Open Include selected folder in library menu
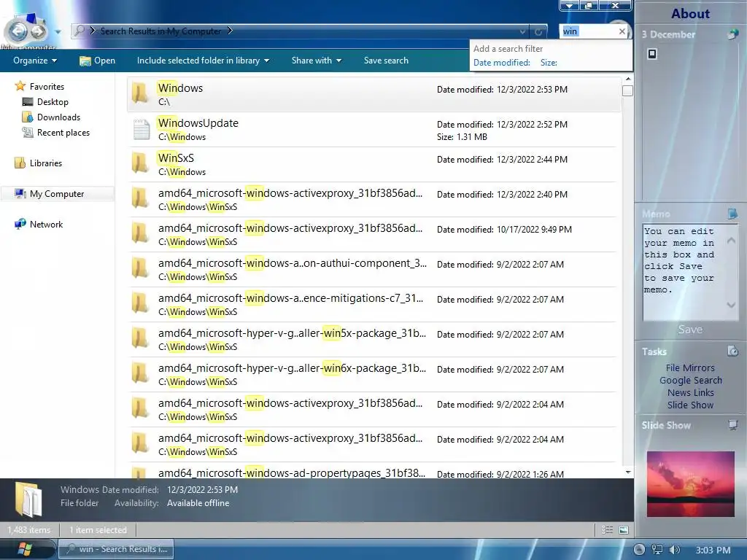 click(x=203, y=61)
